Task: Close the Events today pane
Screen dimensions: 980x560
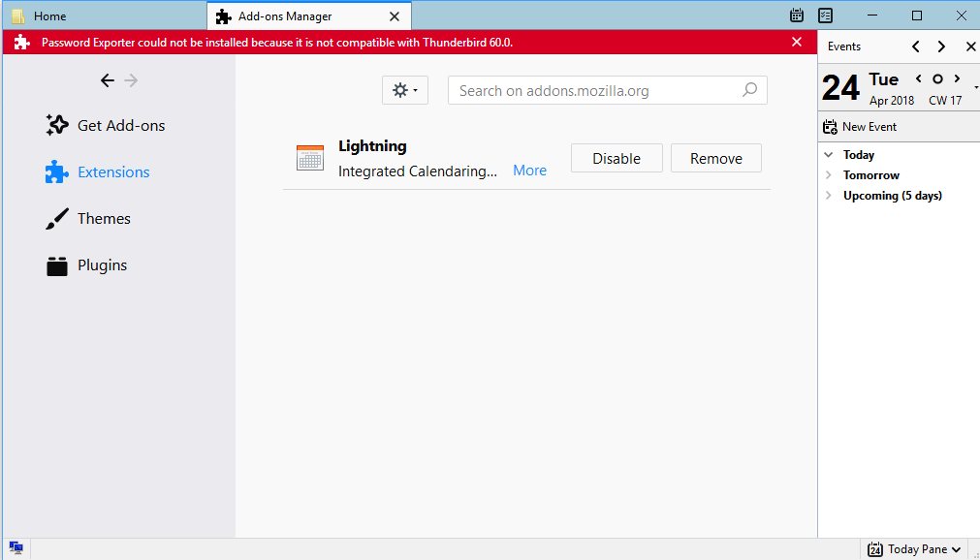Action: [970, 47]
